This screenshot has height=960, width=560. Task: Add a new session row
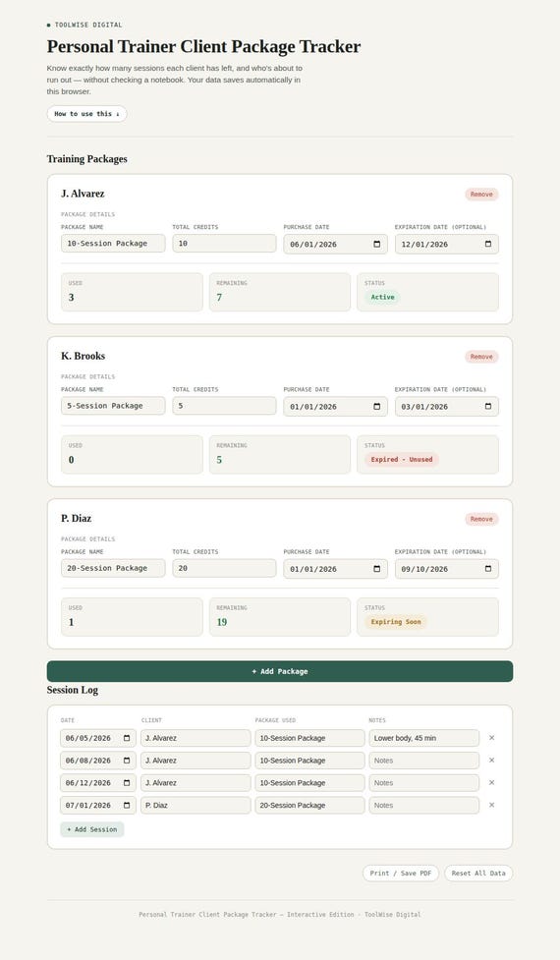(x=91, y=829)
